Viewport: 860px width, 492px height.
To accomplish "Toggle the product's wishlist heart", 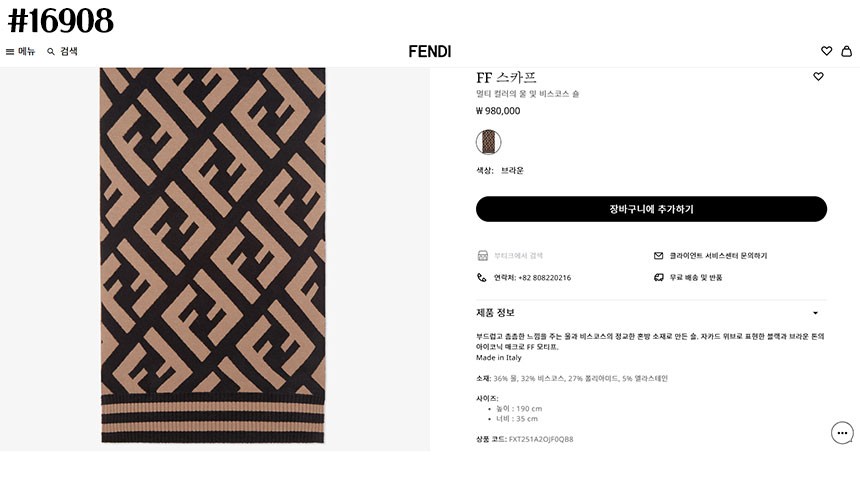I will pos(818,76).
